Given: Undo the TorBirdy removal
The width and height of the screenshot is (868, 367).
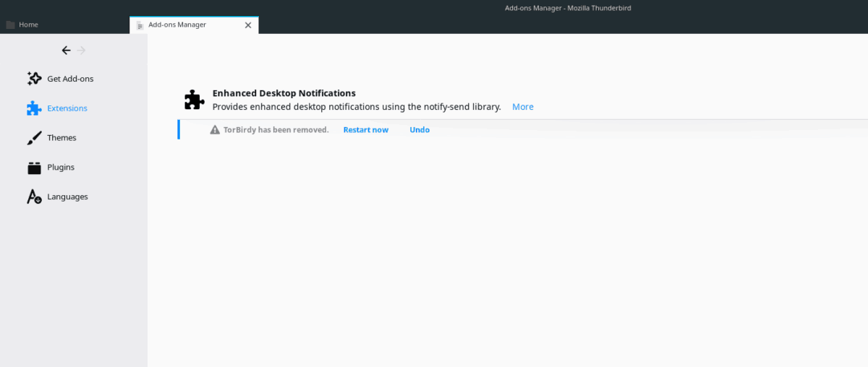Looking at the screenshot, I should (420, 130).
